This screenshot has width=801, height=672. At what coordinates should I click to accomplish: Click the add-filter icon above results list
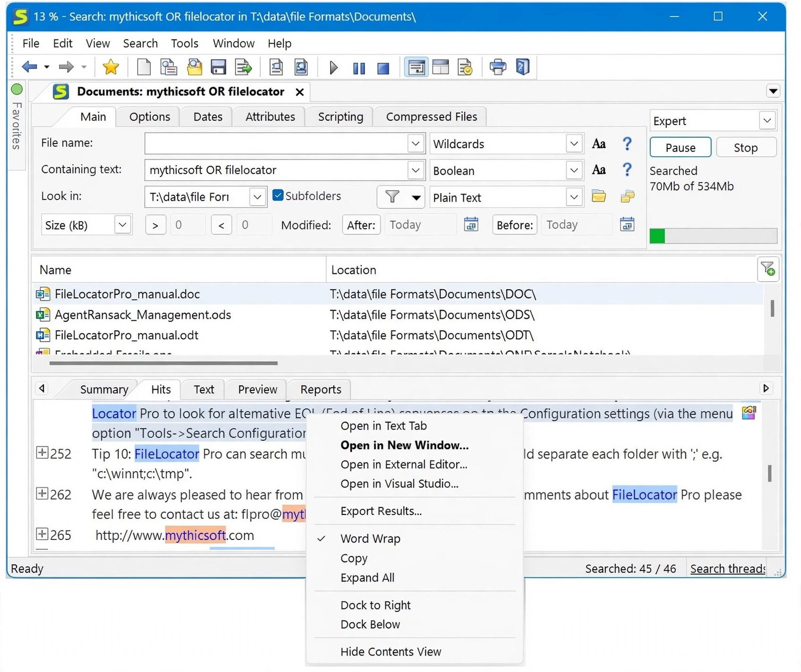click(x=768, y=269)
